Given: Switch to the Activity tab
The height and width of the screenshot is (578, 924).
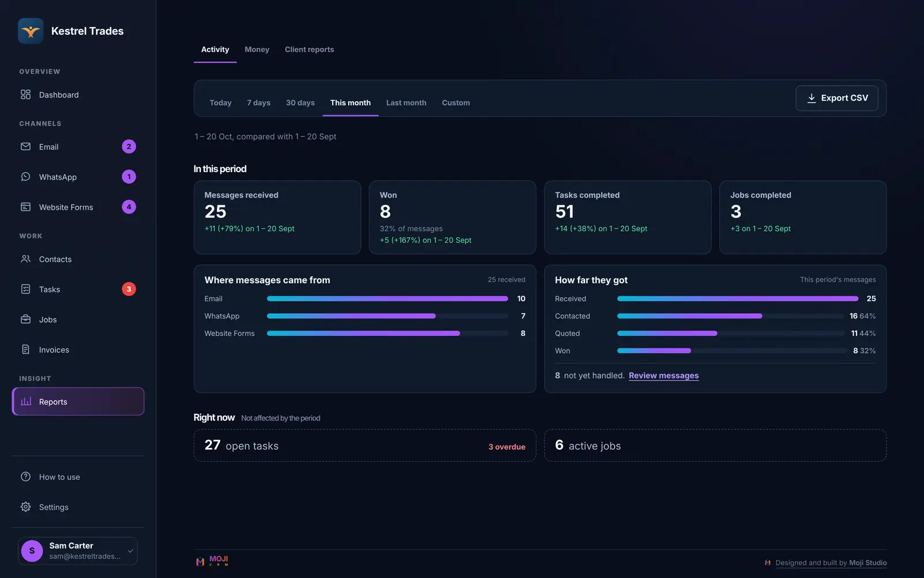Looking at the screenshot, I should click(215, 50).
